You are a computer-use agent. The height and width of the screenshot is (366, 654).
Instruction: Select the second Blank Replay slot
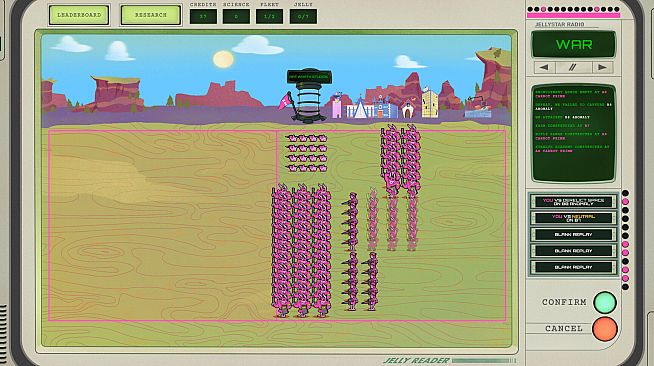[x=574, y=251]
